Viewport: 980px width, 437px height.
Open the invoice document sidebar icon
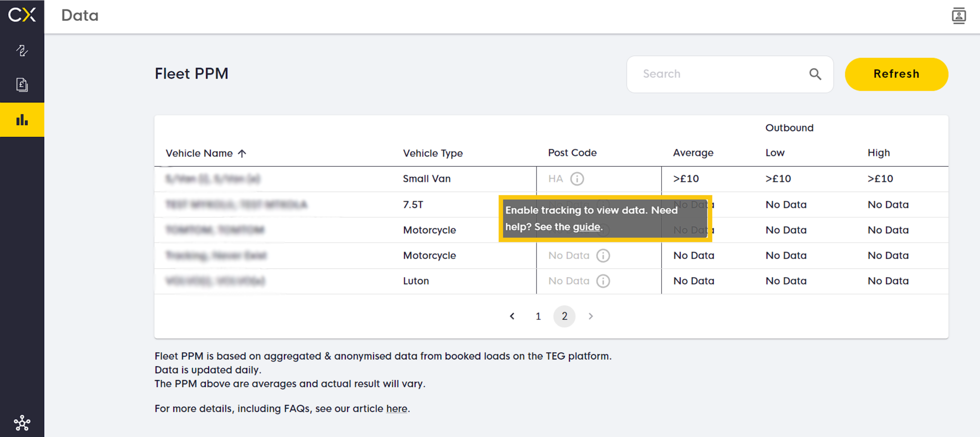(22, 85)
